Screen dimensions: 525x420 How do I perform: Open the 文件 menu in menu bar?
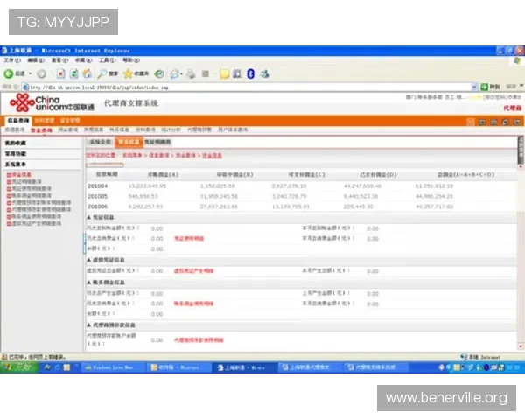9,60
